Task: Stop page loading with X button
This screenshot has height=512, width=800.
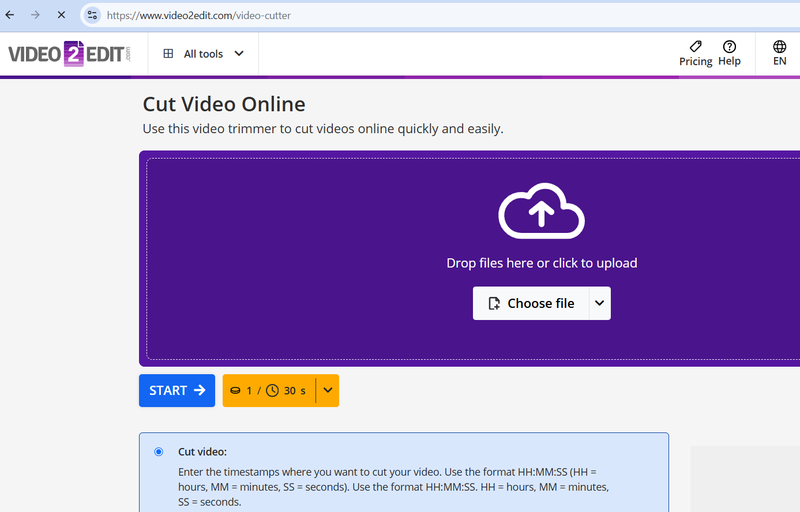Action: [61, 15]
